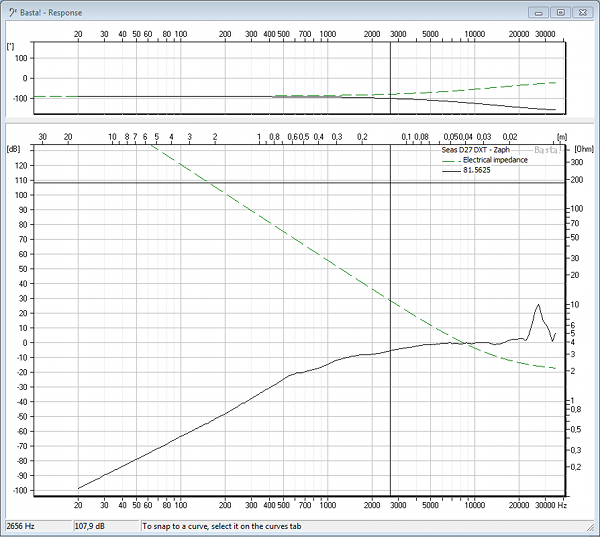Click the 107,9 dB status bar field
This screenshot has height=537, width=600.
click(105, 525)
